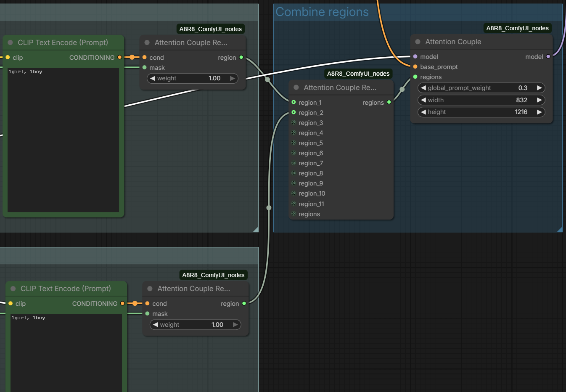Click into the upper CLIP node's prompt text box
This screenshot has height=392, width=566.
pos(63,140)
